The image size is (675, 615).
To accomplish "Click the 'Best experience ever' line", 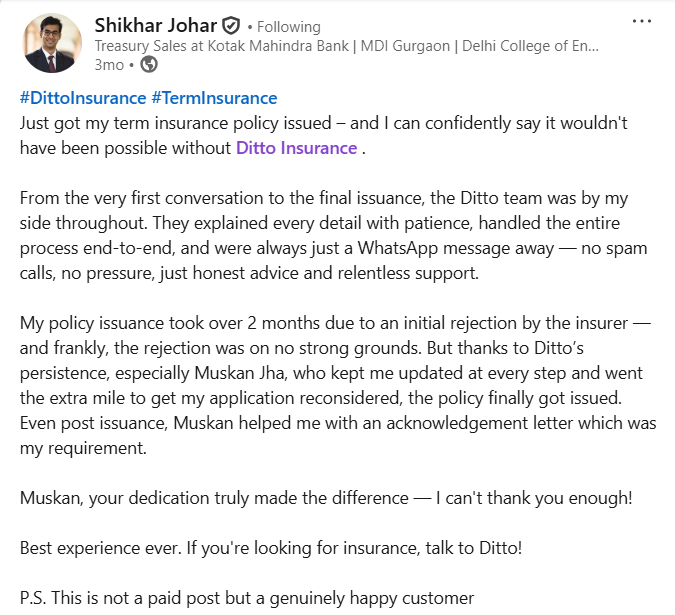I will (268, 548).
